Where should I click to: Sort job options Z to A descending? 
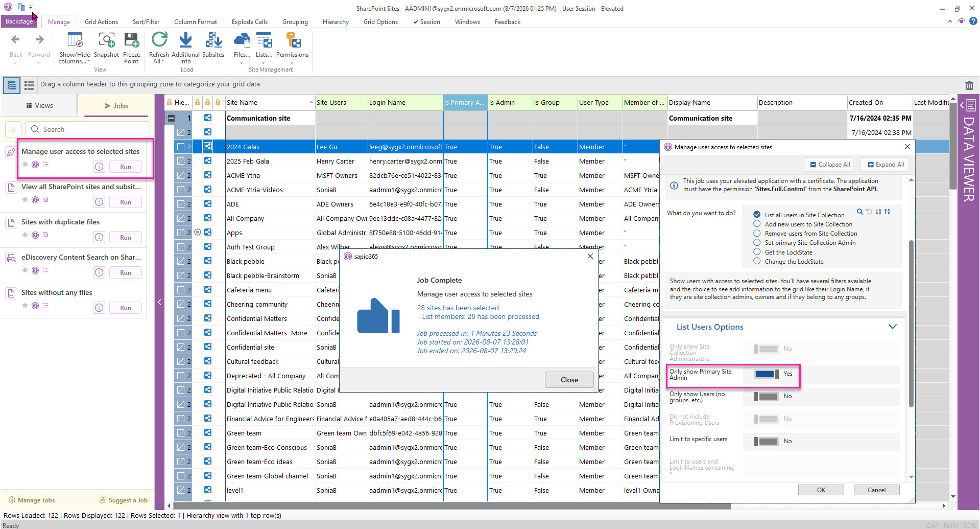pos(888,212)
